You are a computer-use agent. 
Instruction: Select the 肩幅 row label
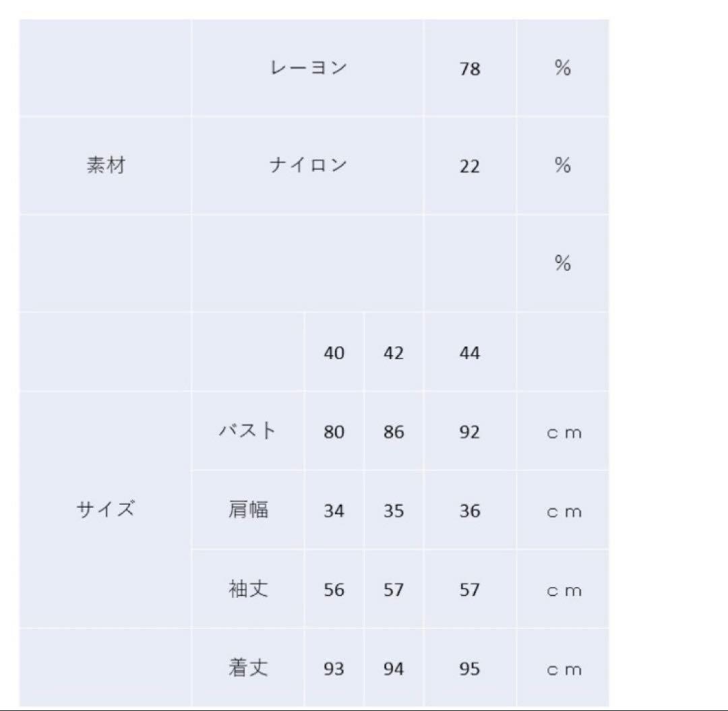coord(248,510)
